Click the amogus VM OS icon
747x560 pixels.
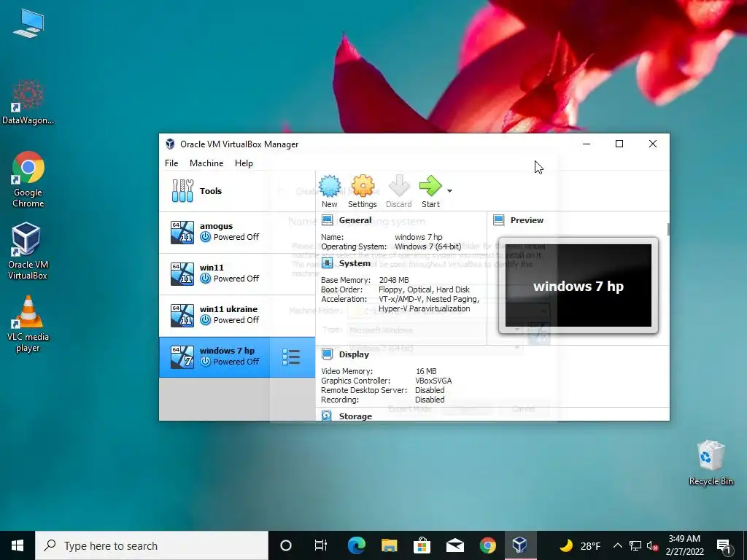tap(182, 233)
